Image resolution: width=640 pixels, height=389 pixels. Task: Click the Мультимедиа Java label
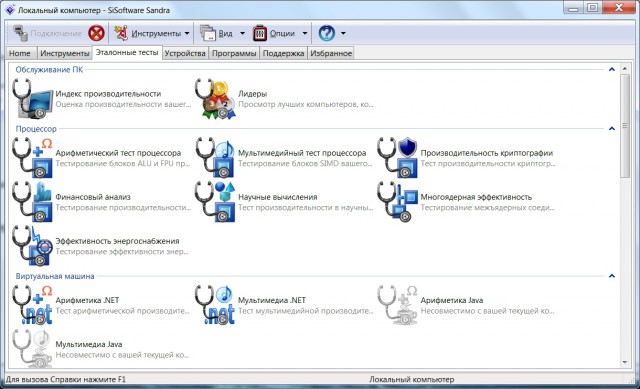pos(89,345)
